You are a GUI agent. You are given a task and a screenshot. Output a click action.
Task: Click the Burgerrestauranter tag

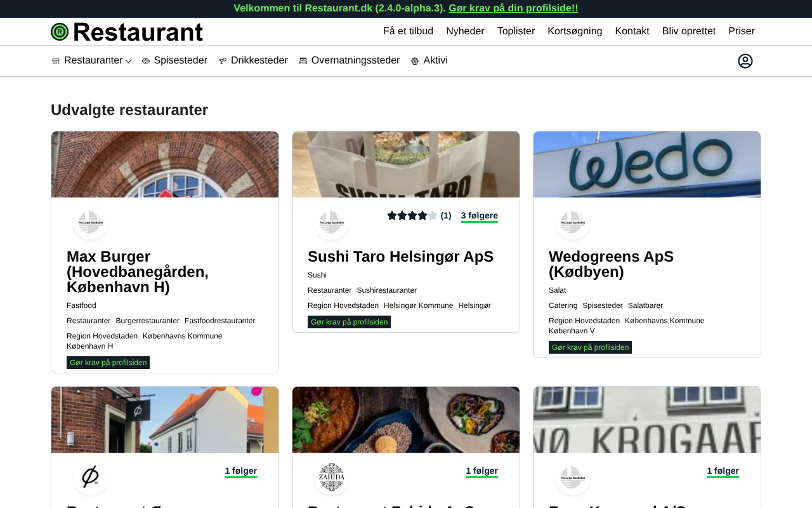(x=147, y=321)
